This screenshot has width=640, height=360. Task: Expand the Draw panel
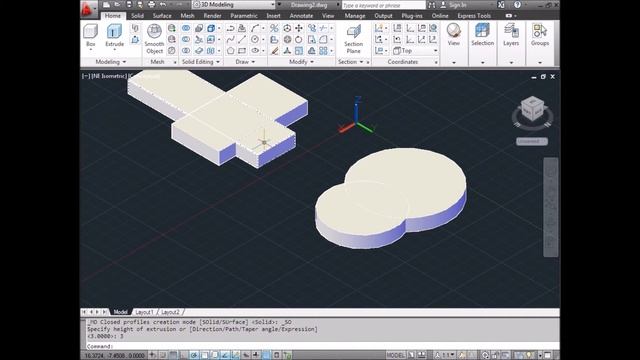(245, 62)
